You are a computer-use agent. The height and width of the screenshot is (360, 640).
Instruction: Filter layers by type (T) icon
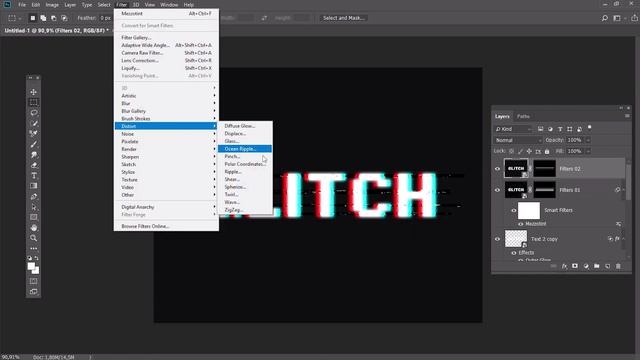[x=560, y=129]
